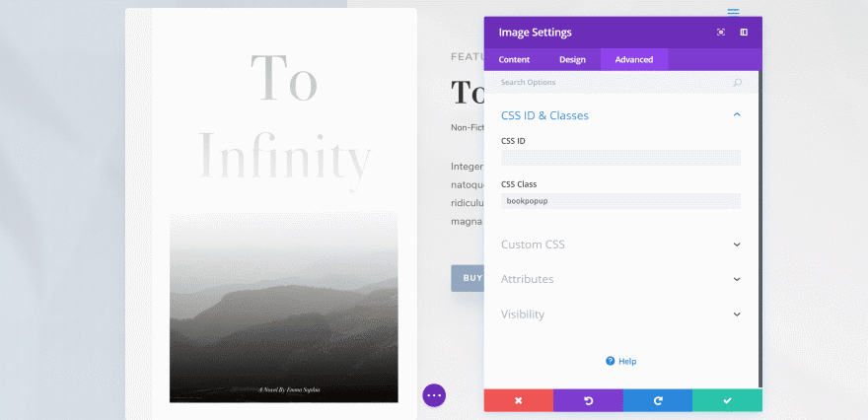The image size is (868, 420).
Task: Click the CSS Class field containing bookpopup
Action: pos(620,201)
